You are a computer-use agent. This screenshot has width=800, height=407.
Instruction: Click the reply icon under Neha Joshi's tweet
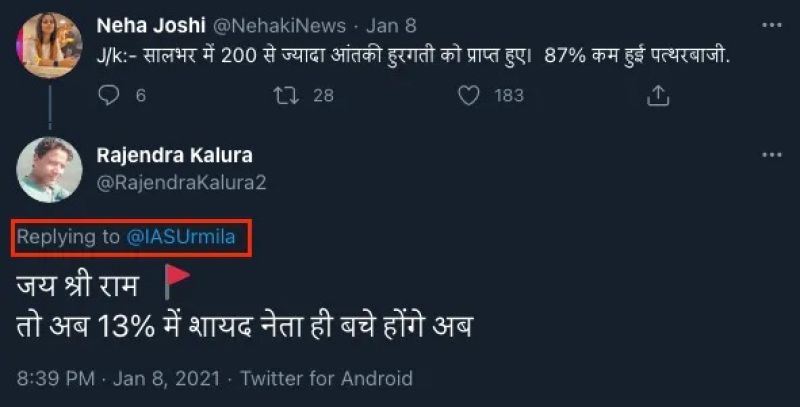[110, 94]
